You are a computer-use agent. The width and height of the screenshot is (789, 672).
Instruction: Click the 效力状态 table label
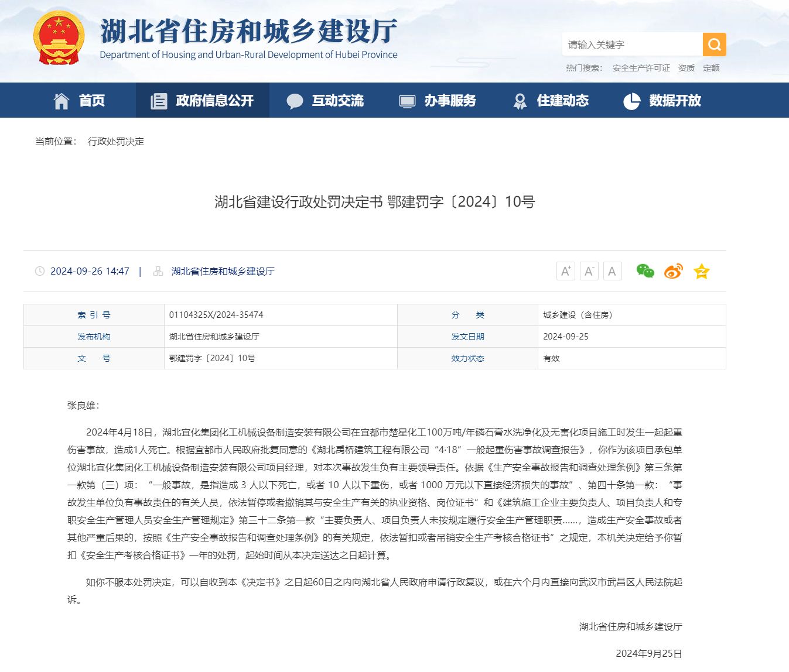(467, 358)
